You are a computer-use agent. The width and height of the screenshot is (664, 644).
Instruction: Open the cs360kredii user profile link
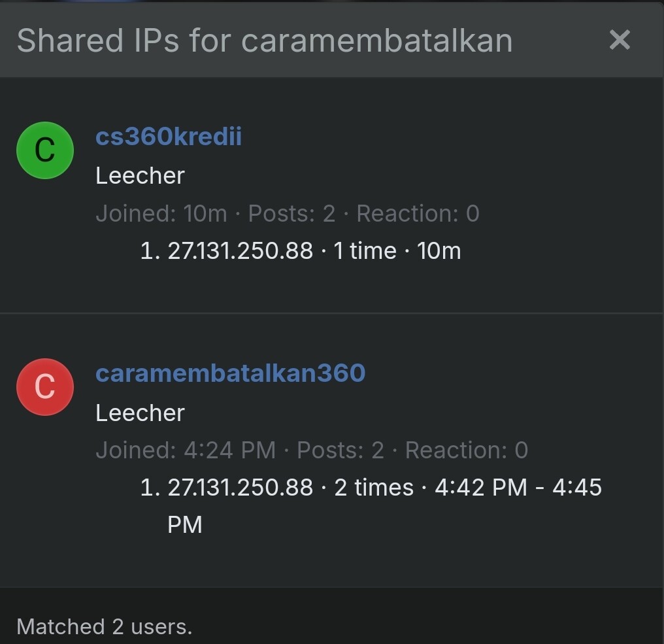click(169, 137)
